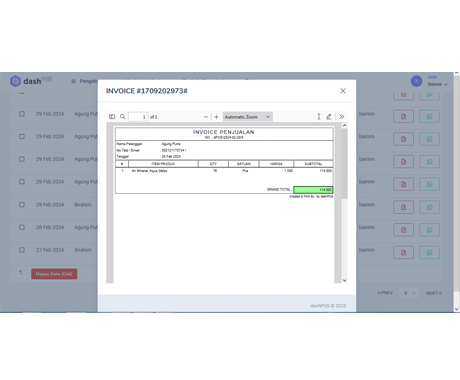Open PDF invoice for 28 Feb 2024 row

(x=403, y=230)
